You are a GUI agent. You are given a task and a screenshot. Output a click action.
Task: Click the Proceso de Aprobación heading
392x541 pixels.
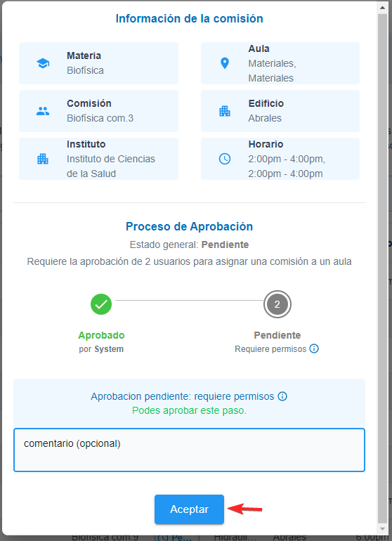[189, 226]
